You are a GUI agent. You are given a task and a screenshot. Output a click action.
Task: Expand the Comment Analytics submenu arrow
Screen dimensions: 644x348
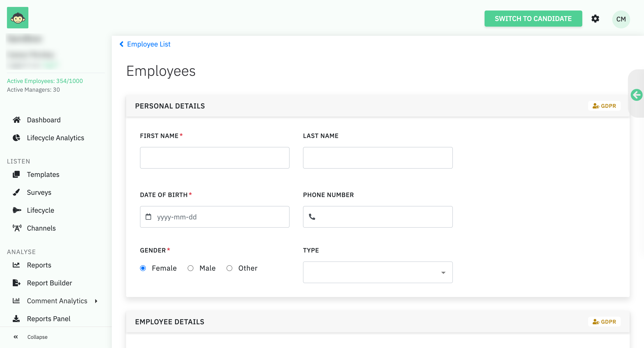coord(96,301)
